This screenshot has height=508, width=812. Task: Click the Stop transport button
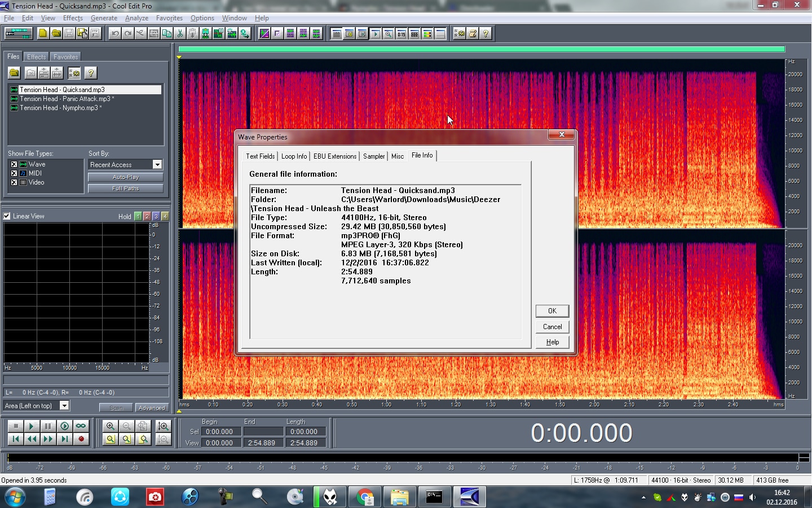15,426
